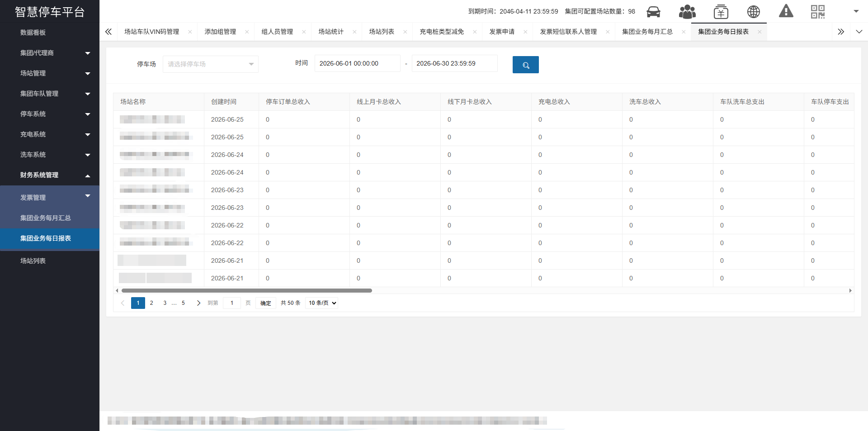Image resolution: width=868 pixels, height=431 pixels.
Task: Close the 集团业务每日报表 tab
Action: coord(759,32)
